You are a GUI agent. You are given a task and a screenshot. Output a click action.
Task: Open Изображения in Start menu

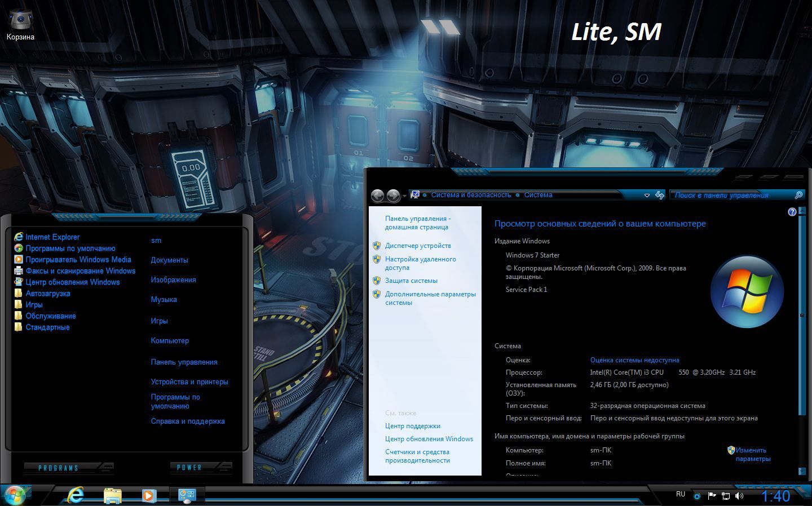(x=173, y=280)
